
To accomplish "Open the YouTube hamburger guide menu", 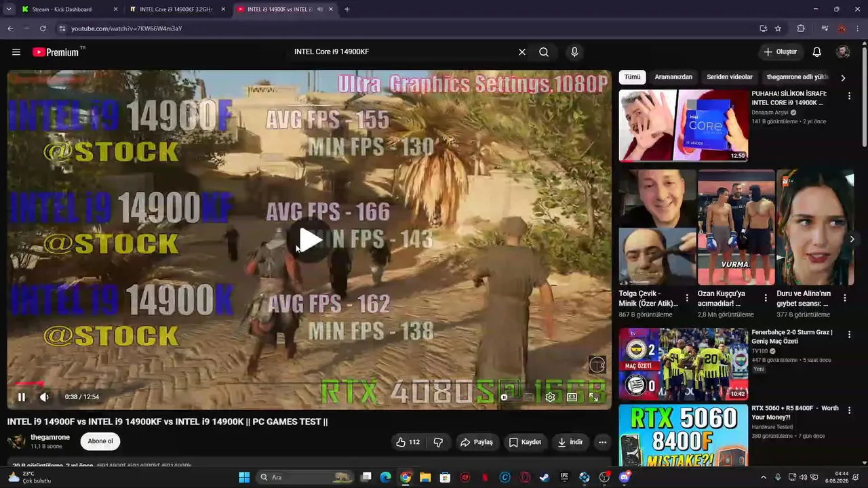I will 16,52.
